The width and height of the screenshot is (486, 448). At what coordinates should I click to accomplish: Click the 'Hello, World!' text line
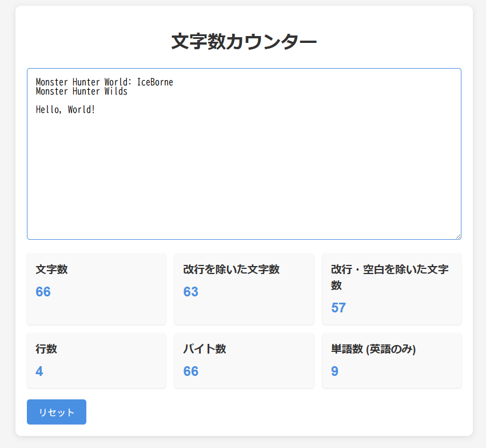[x=65, y=109]
